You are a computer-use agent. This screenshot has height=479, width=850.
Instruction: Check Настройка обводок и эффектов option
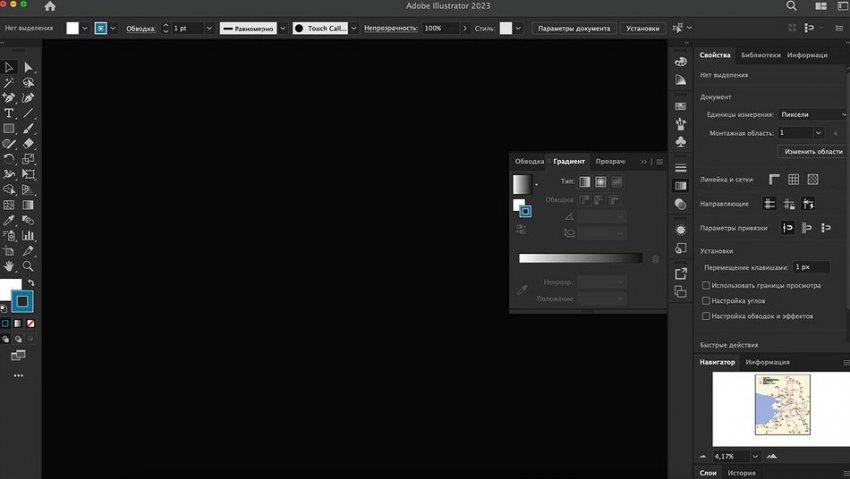[707, 315]
